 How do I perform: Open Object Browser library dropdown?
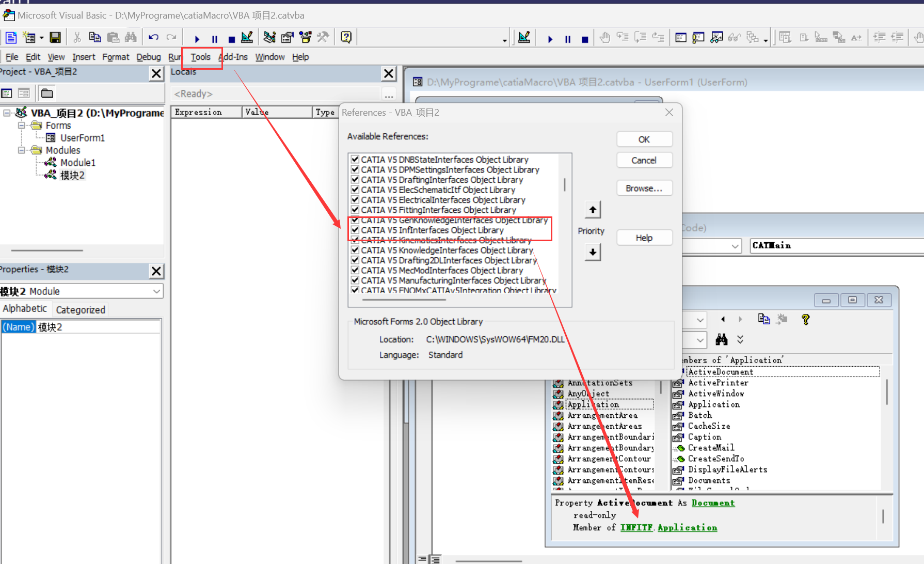tap(699, 320)
